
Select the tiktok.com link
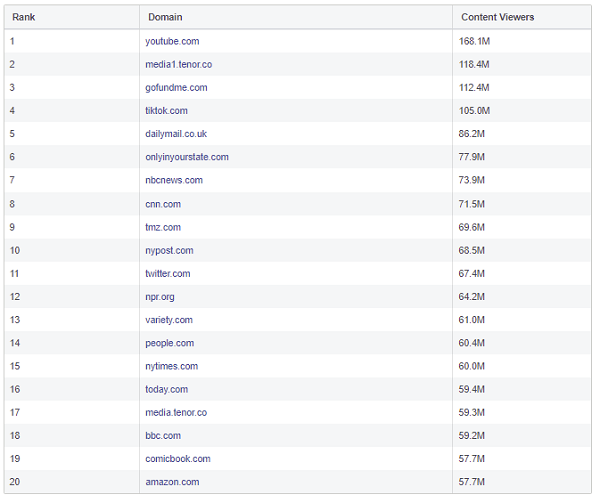[x=166, y=111]
